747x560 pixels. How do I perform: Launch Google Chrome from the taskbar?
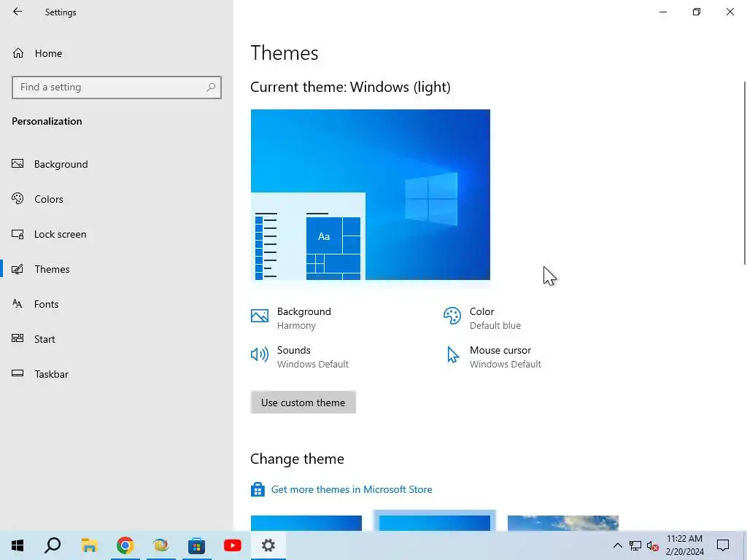click(x=125, y=545)
